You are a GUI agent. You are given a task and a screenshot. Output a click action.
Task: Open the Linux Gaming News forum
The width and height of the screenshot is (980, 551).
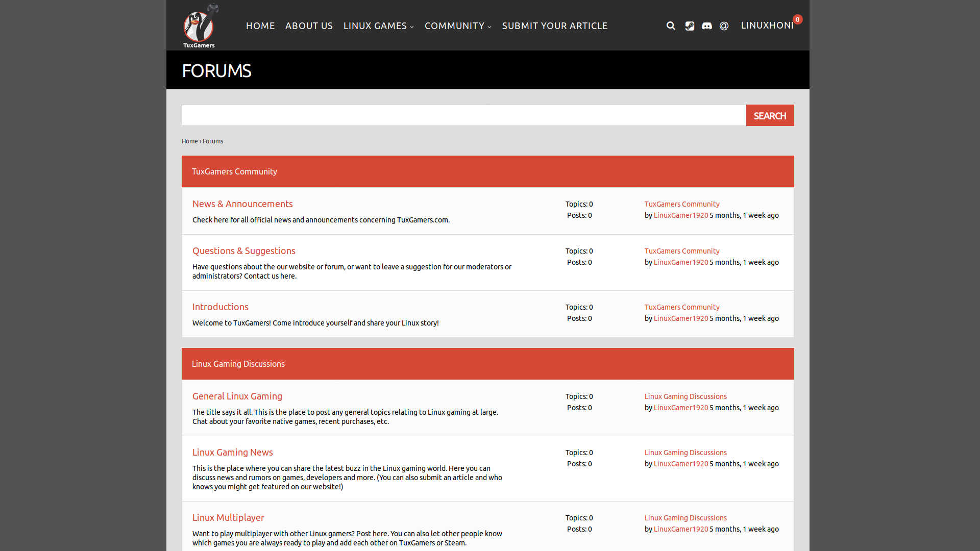232,453
